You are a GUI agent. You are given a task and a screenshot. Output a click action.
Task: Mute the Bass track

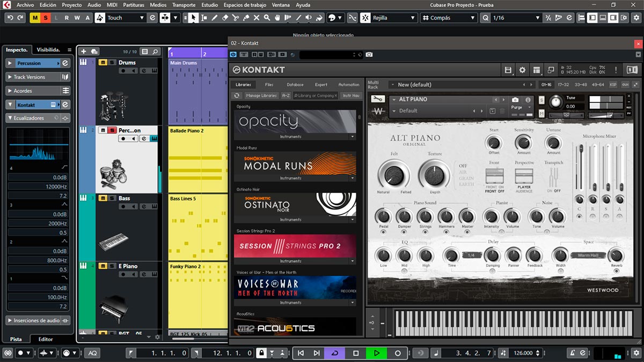[103, 198]
